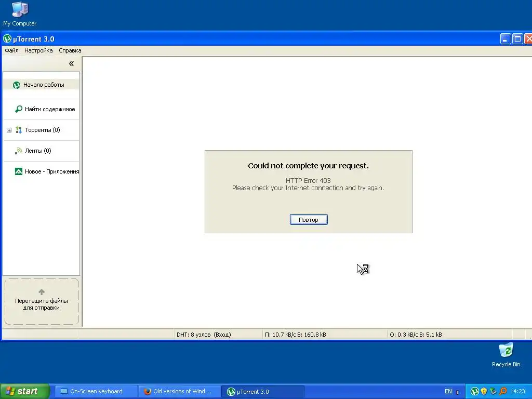532x399 pixels.
Task: Click the RSS feed icon for Ленты
Action: [19, 151]
